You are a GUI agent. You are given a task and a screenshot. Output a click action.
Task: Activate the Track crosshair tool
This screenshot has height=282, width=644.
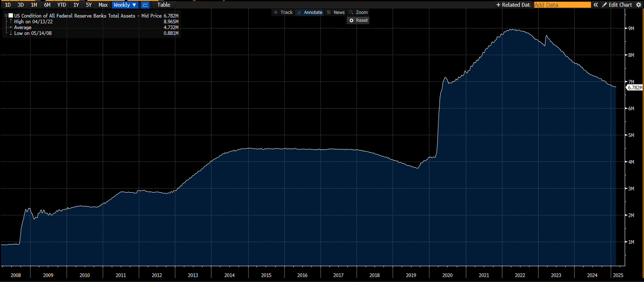[x=283, y=13]
